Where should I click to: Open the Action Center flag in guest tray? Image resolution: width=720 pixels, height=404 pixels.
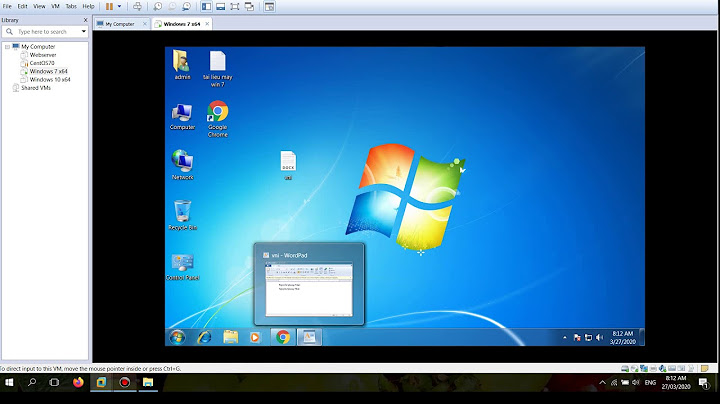(577, 337)
